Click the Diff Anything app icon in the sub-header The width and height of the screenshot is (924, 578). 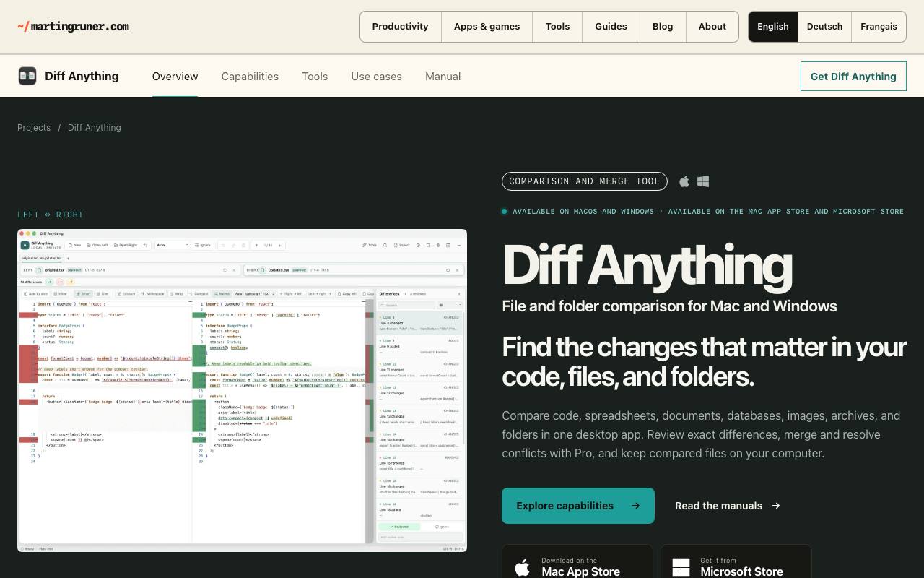27,76
